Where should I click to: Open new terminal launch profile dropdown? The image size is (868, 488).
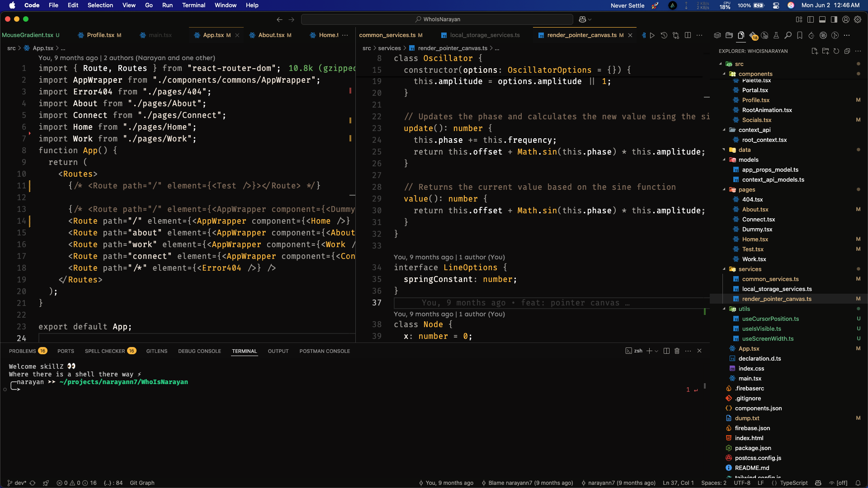(656, 351)
